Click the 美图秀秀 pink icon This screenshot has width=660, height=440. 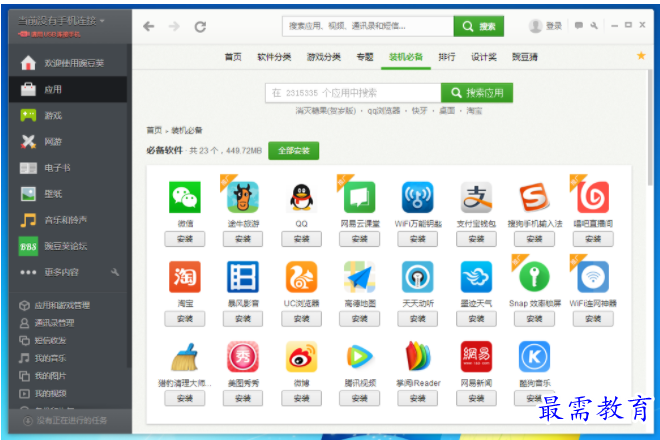pyautogui.click(x=243, y=357)
